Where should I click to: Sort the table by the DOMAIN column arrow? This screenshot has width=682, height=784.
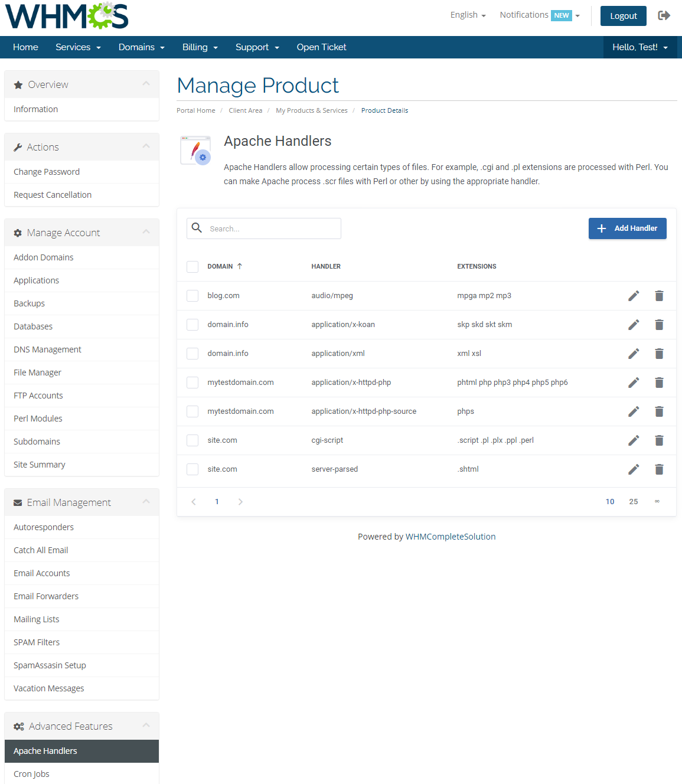(x=240, y=266)
